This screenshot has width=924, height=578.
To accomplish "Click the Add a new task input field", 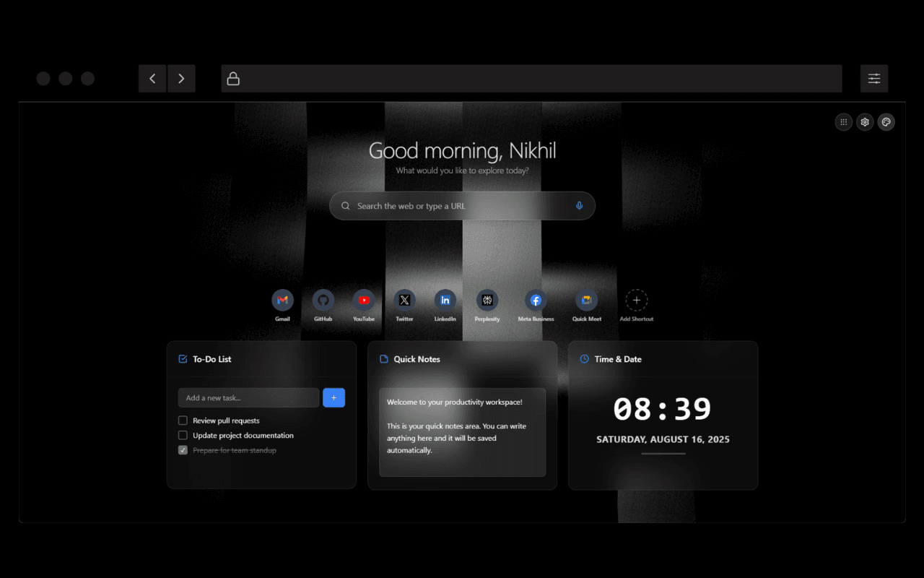I will click(248, 397).
